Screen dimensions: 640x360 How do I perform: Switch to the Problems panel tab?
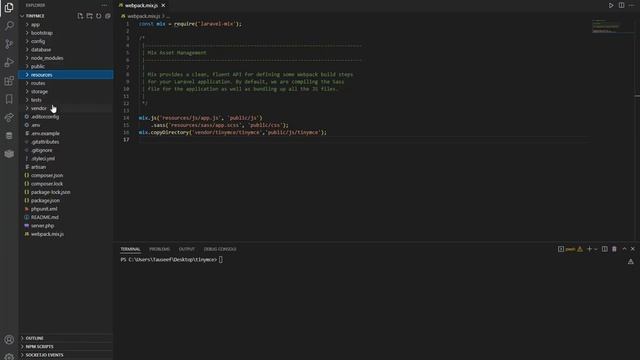pyautogui.click(x=159, y=249)
